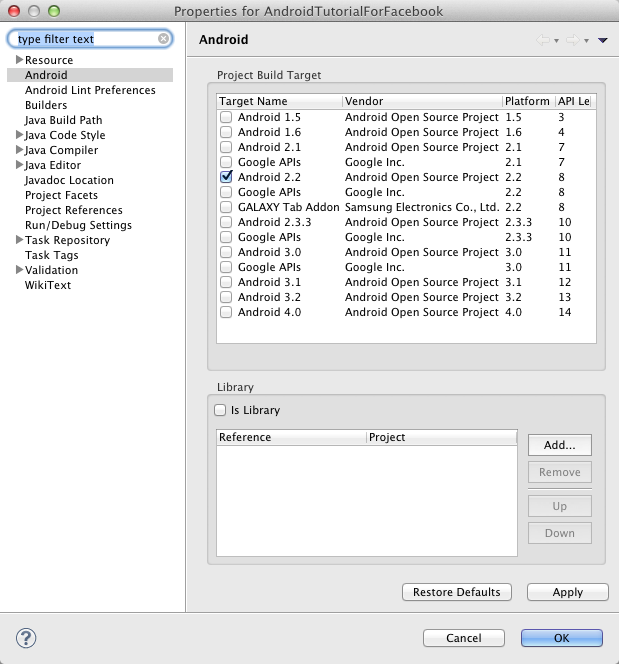
Task: Open Android Lint Preferences page
Action: click(x=90, y=90)
